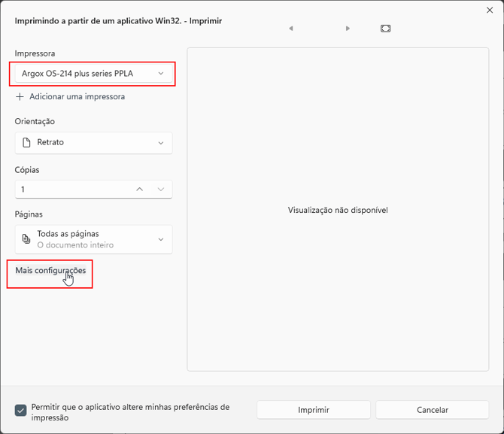Select the Adicionar uma impressora link
The width and height of the screenshot is (504, 434).
pos(77,97)
